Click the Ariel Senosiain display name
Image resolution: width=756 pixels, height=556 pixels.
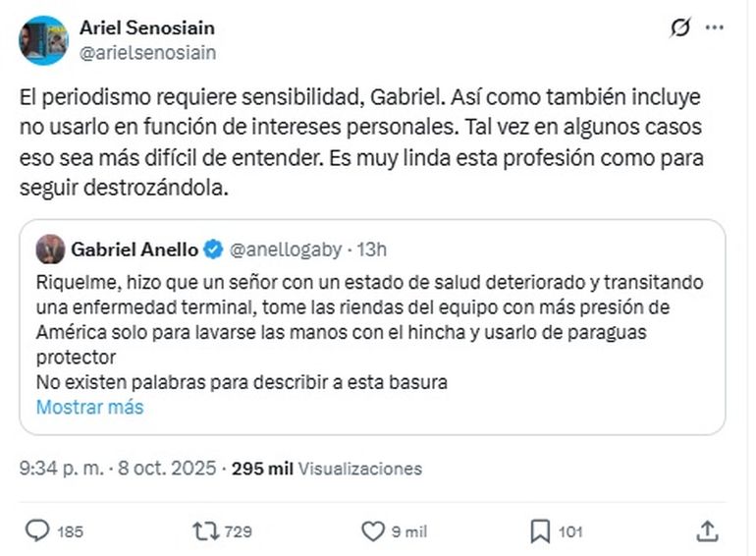[146, 28]
